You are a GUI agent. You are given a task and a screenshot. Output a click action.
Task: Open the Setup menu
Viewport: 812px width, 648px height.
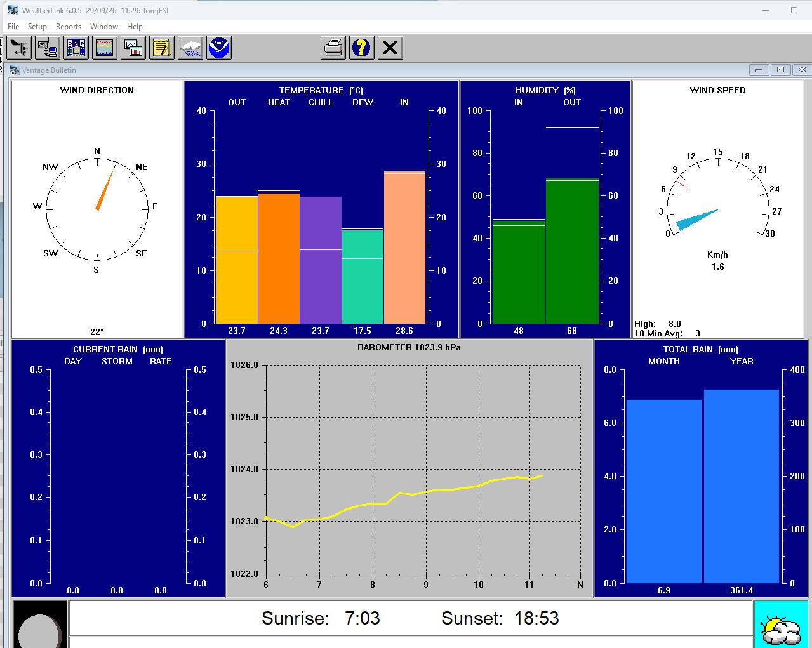click(x=37, y=27)
